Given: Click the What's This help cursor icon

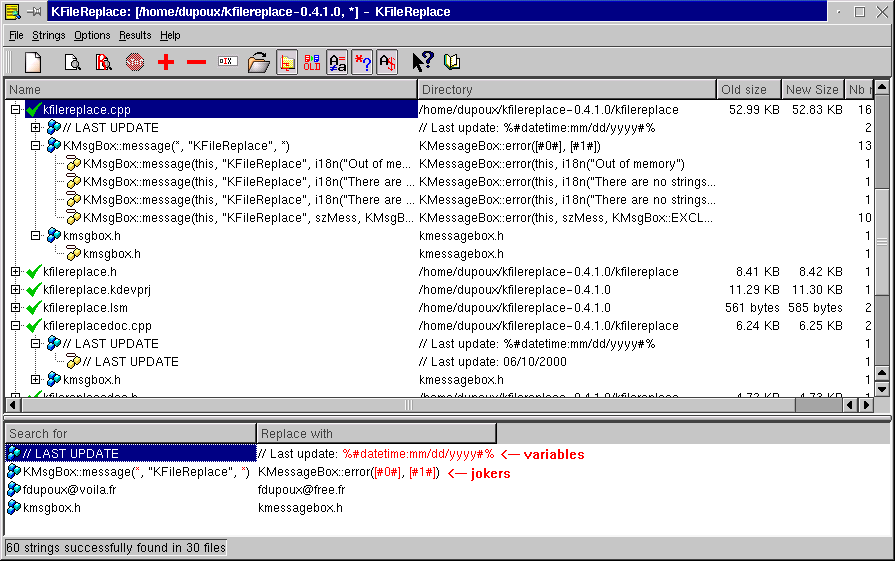Looking at the screenshot, I should [x=423, y=63].
